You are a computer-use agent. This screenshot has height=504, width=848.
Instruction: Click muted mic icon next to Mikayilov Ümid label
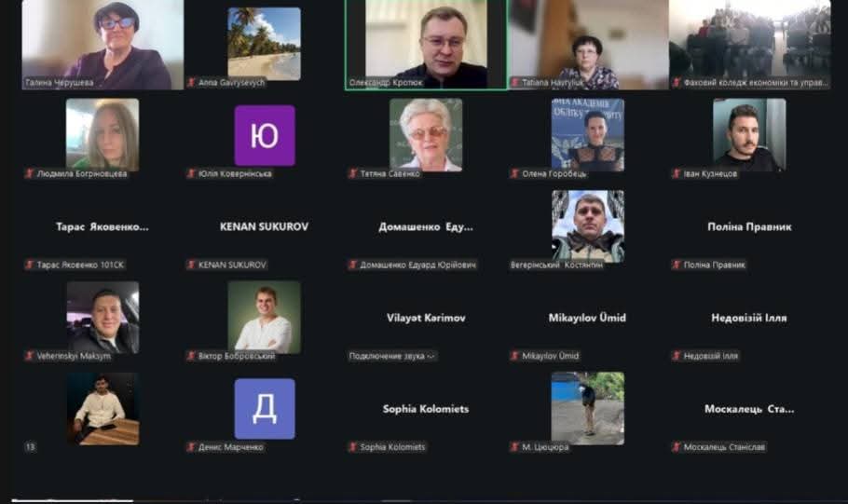coord(514,356)
